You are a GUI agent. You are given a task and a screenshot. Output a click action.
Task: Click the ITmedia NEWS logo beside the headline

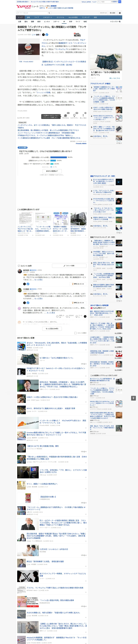pos(77,35)
